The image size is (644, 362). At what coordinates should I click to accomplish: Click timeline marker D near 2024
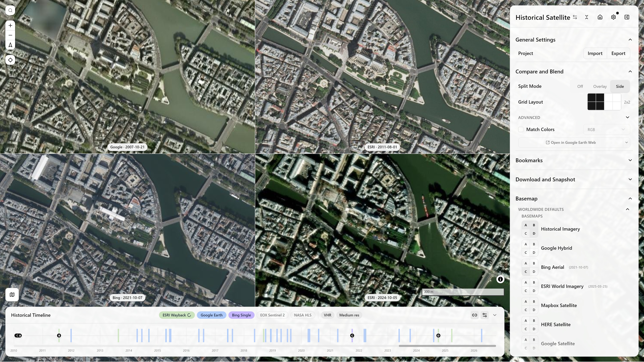click(x=438, y=336)
